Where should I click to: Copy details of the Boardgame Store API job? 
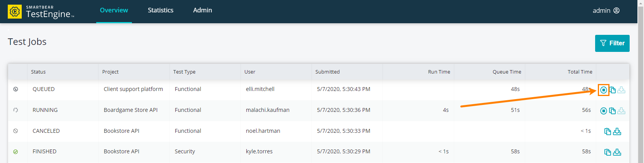(x=613, y=111)
